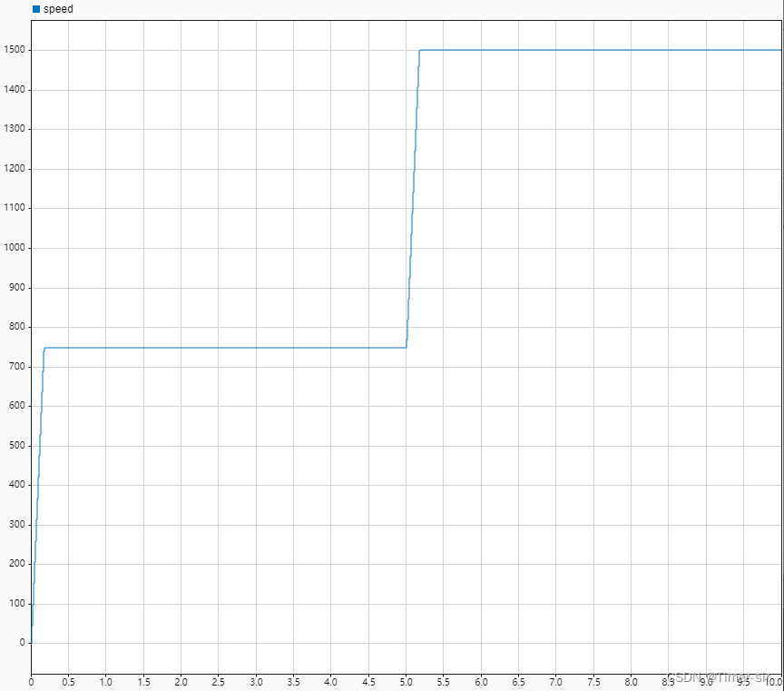
Task: Click the 200 y-axis tick label
Action: (16, 564)
